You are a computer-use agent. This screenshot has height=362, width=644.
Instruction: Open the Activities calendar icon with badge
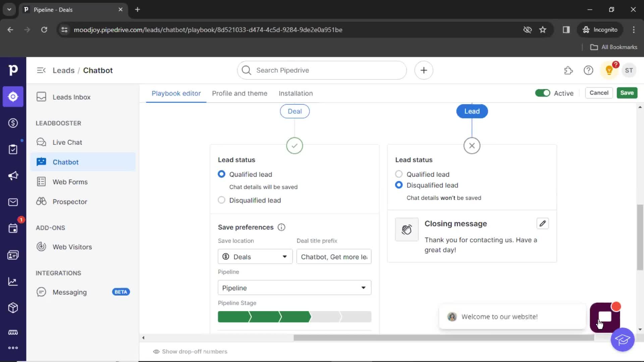pyautogui.click(x=13, y=228)
